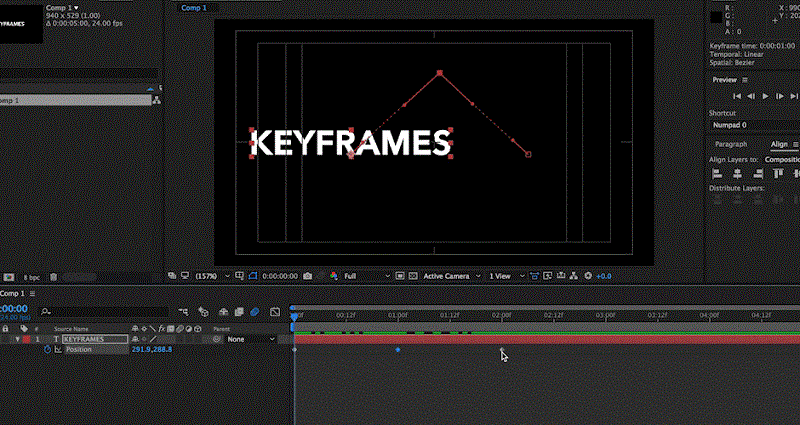This screenshot has width=800, height=425.
Task: Open the Numpad 0 shortcut dropdown
Action: tap(755, 125)
